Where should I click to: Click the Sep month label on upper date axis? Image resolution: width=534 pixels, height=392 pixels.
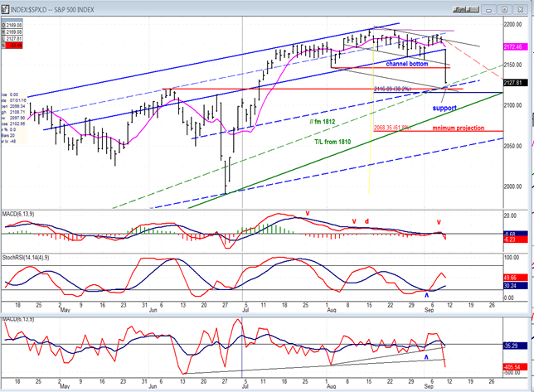click(430, 310)
